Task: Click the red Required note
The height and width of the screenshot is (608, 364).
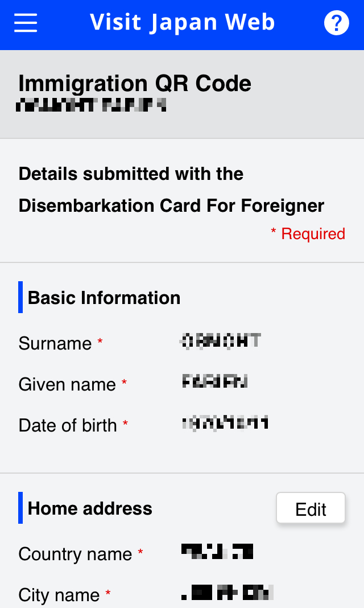Action: [x=308, y=234]
